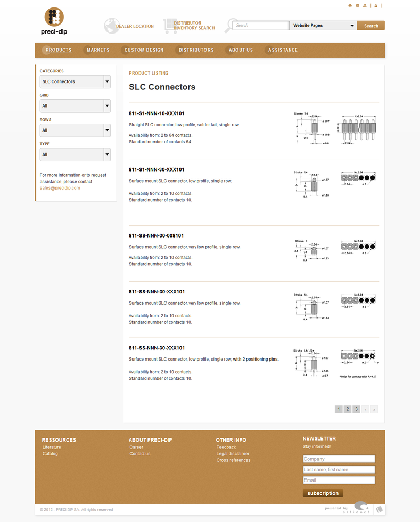
Task: Open the Website Pages search scope dropdown
Action: pos(323,26)
